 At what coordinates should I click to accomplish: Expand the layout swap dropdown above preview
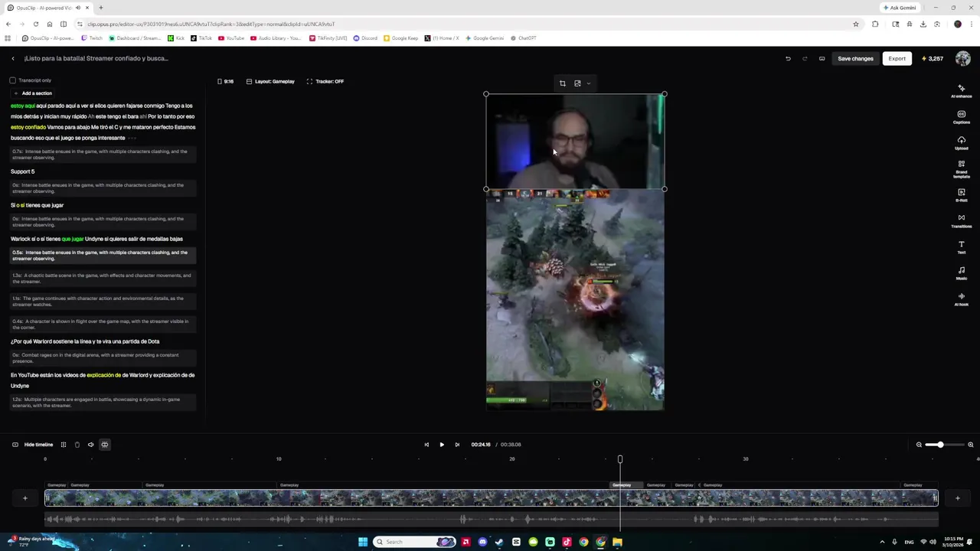pyautogui.click(x=588, y=83)
